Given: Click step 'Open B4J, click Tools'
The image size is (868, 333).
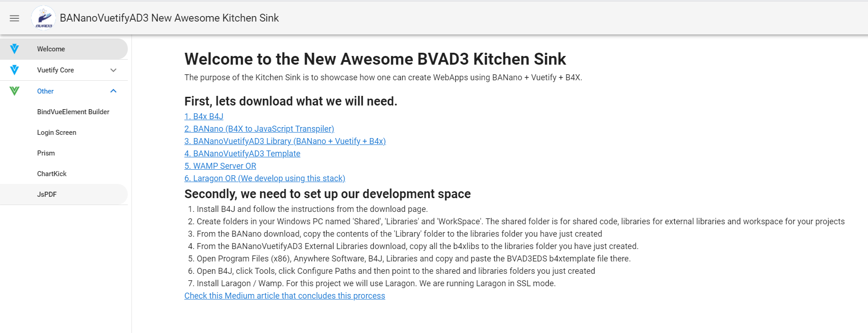Looking at the screenshot, I should [396, 271].
